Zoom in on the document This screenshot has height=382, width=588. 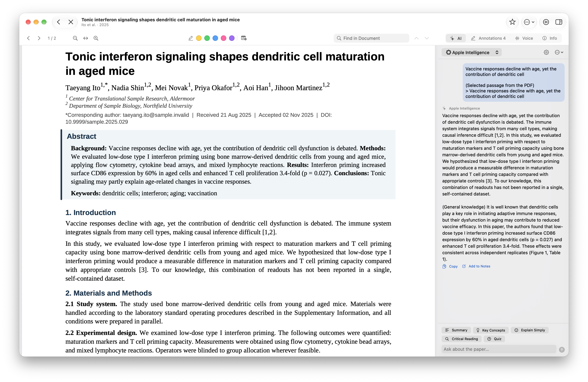[x=96, y=38]
